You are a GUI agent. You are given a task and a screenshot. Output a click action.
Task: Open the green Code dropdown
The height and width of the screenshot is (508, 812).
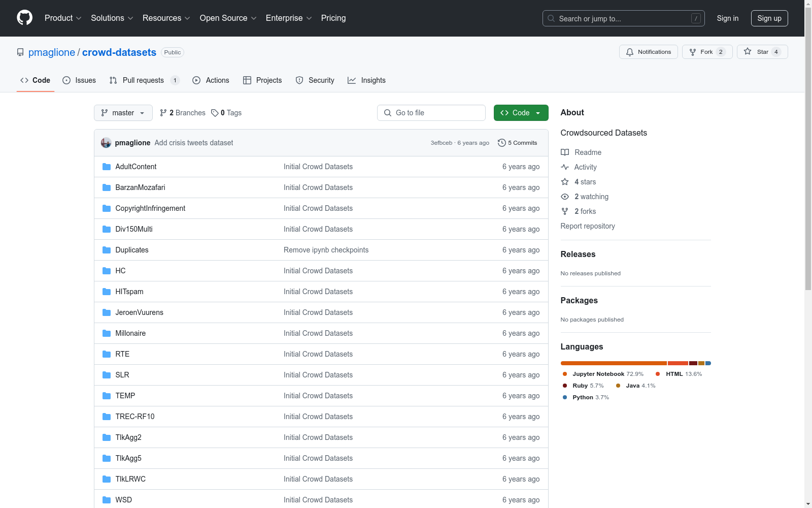click(x=521, y=113)
